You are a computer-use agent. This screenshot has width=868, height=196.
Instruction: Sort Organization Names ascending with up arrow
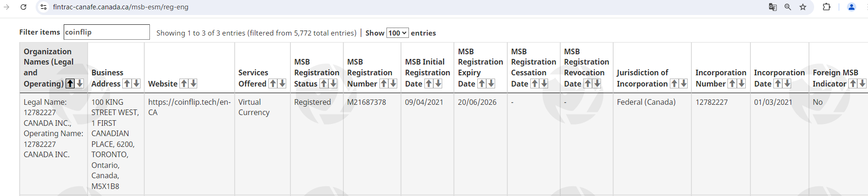(x=70, y=84)
